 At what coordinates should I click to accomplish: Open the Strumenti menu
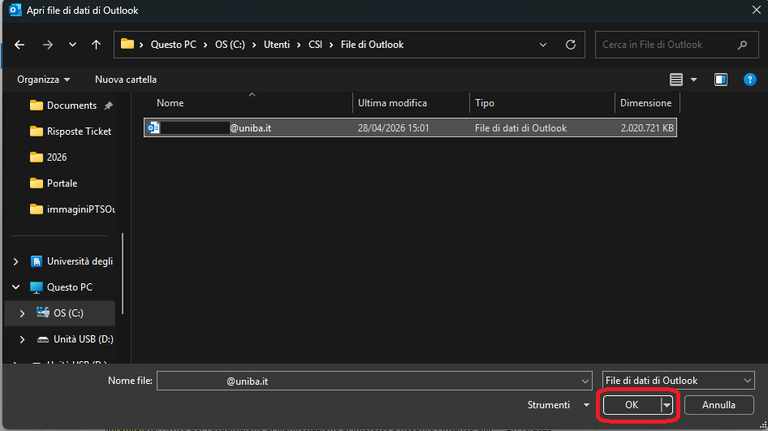(x=558, y=405)
